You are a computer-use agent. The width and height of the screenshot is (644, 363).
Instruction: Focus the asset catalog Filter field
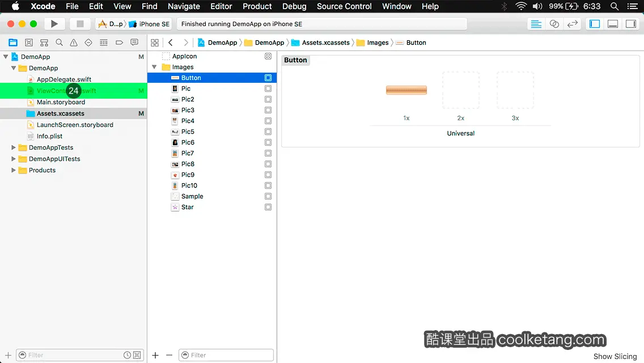[x=226, y=355]
